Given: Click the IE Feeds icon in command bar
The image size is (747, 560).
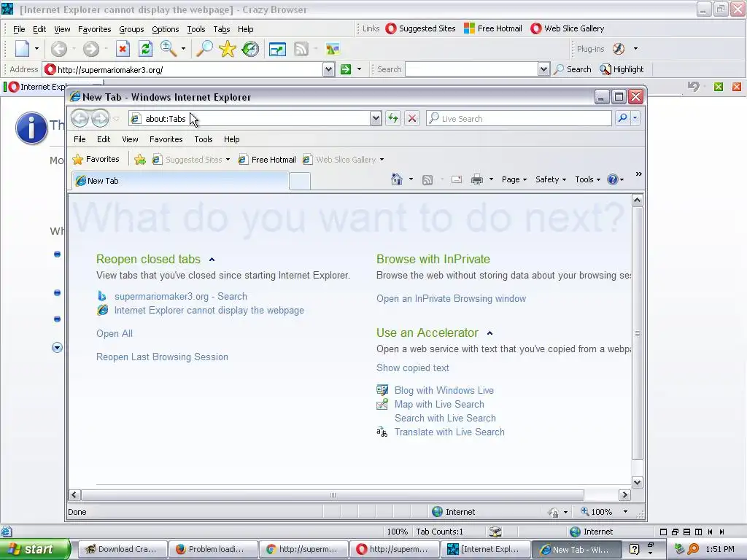Looking at the screenshot, I should pos(427,179).
